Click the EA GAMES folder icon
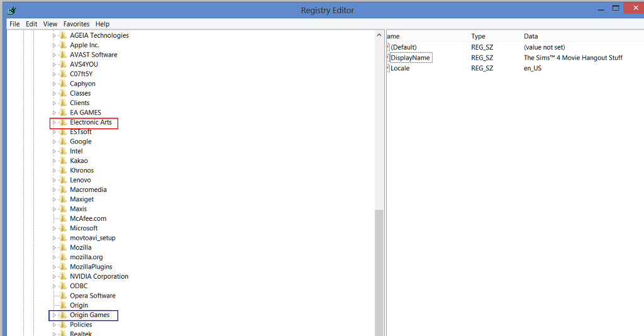 click(x=63, y=113)
